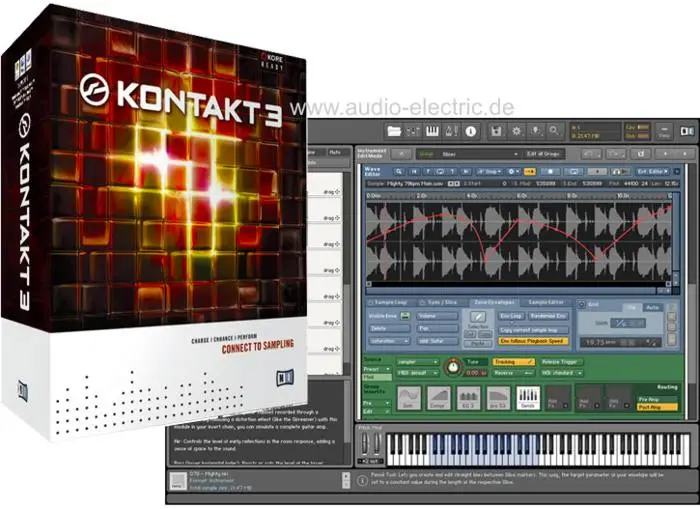
Task: Select the Pencil Tool in Zone Envelopes
Action: pos(478,317)
